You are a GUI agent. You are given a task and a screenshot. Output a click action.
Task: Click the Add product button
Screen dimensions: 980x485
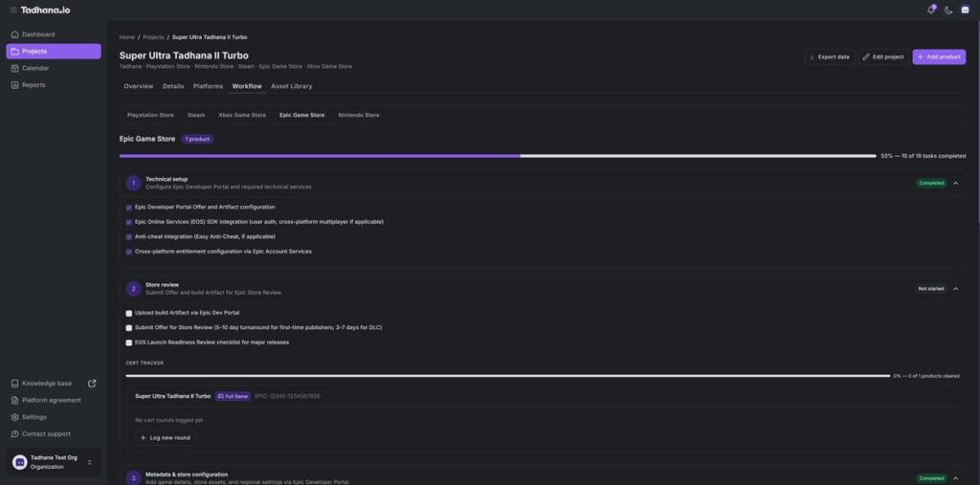tap(939, 56)
